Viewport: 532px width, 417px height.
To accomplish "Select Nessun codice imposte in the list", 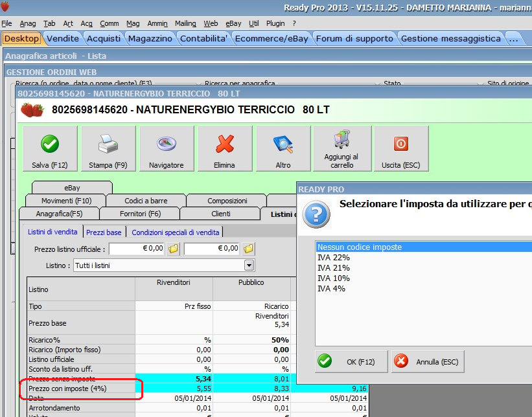I will (424, 247).
